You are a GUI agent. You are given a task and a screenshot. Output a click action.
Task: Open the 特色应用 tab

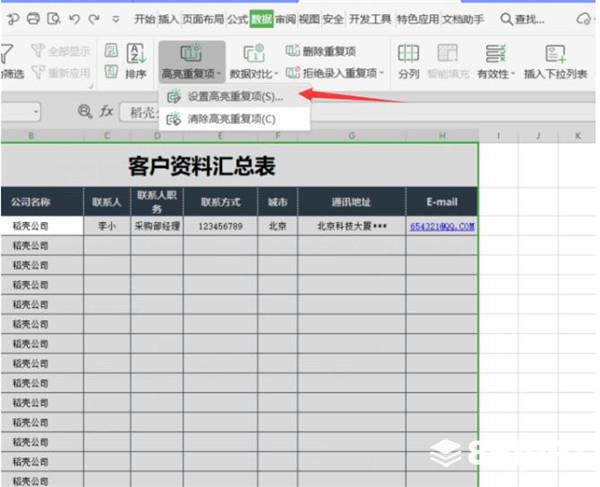coord(418,19)
